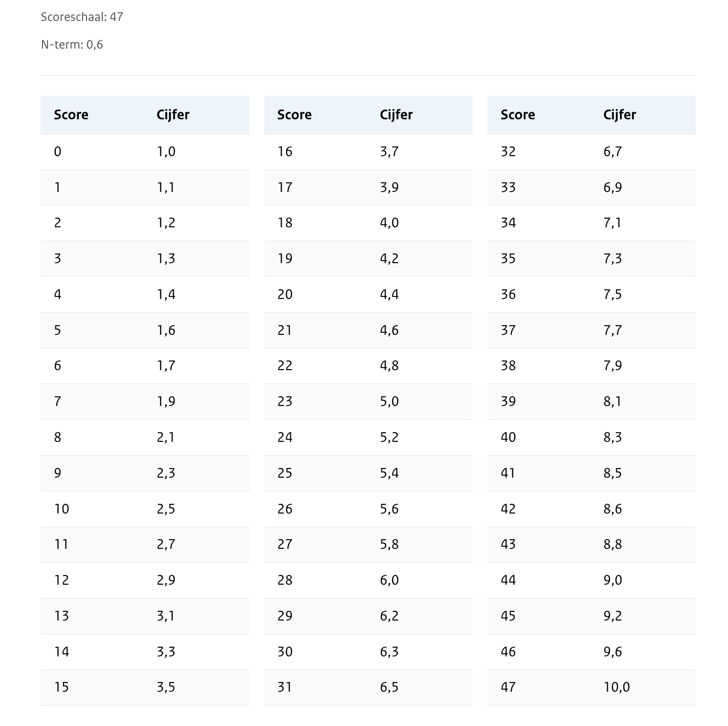Click the Scoreschaal: 47 text
The height and width of the screenshot is (726, 728).
pyautogui.click(x=82, y=17)
